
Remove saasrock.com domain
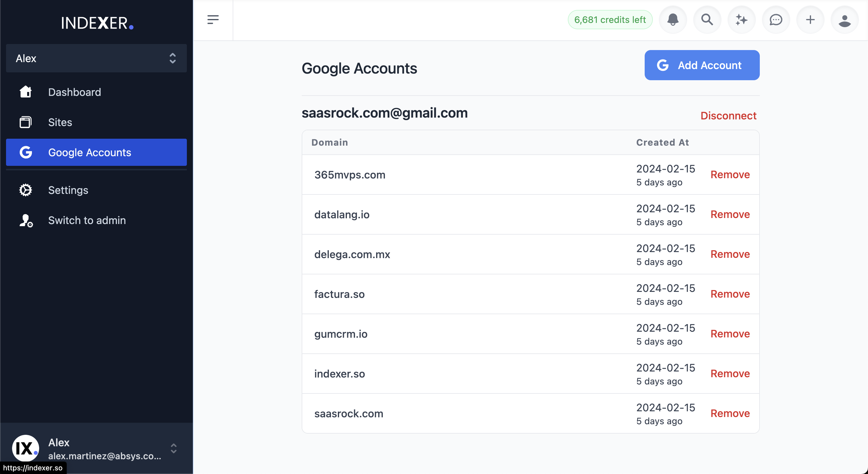click(730, 413)
